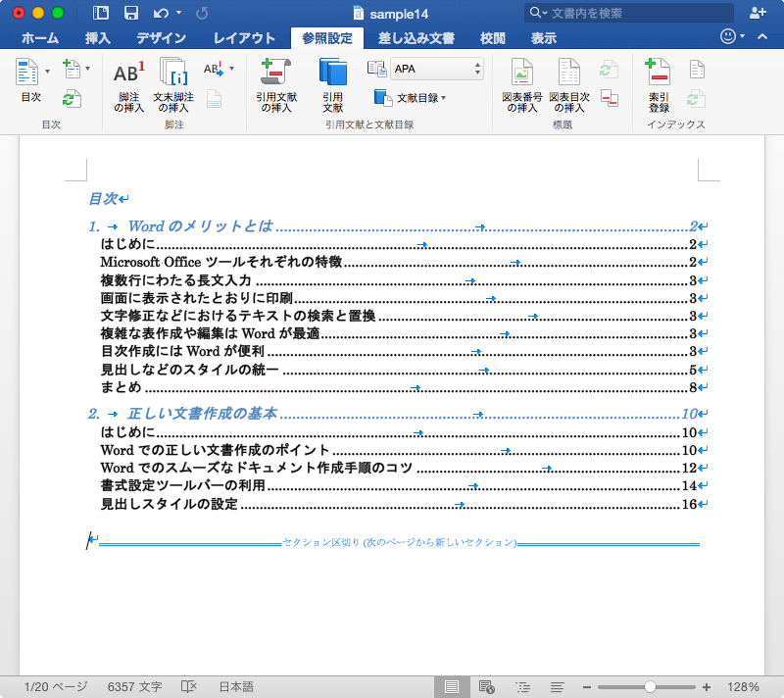Click the Redo icon
The height and width of the screenshot is (698, 784).
click(x=202, y=14)
